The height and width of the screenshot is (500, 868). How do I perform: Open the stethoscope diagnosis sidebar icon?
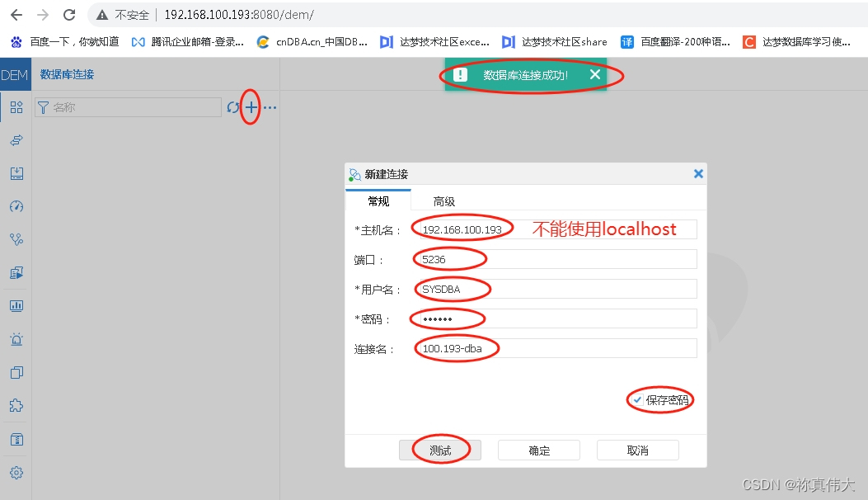[16, 239]
